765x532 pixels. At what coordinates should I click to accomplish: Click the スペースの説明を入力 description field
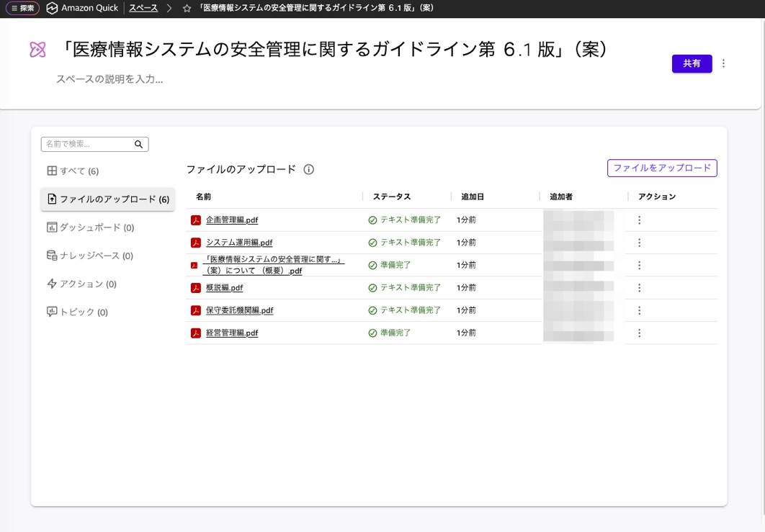tap(110, 79)
